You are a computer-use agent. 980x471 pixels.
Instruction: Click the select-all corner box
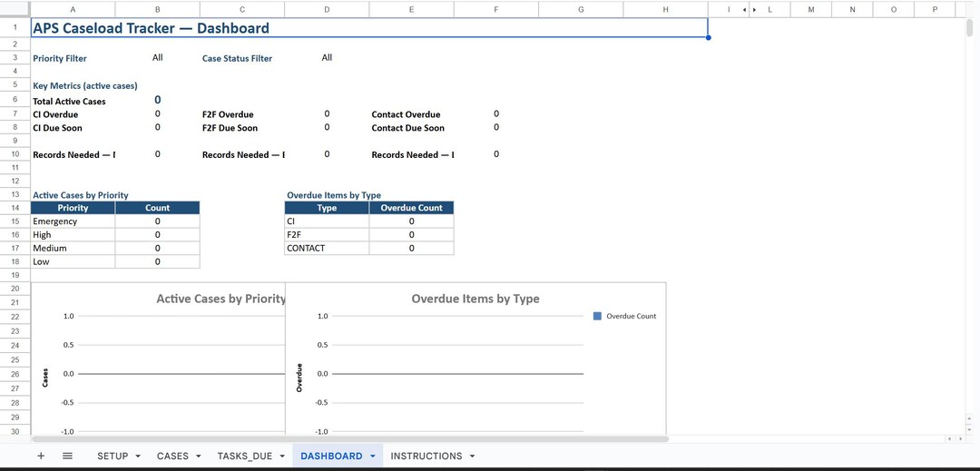[15, 9]
